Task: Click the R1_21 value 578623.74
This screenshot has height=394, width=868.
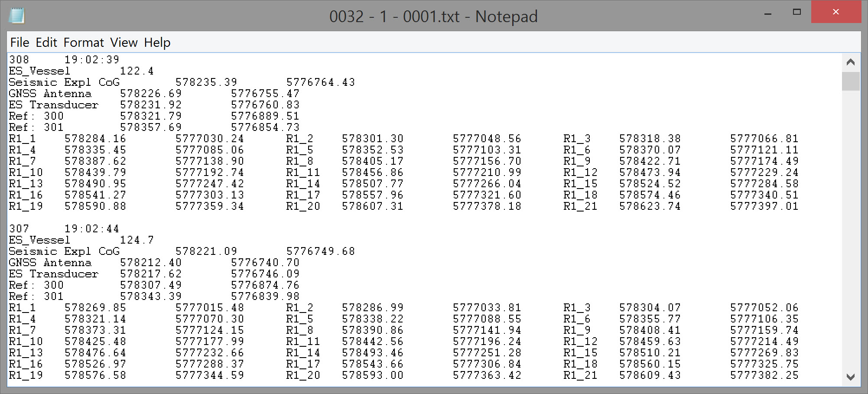Action: pyautogui.click(x=650, y=206)
